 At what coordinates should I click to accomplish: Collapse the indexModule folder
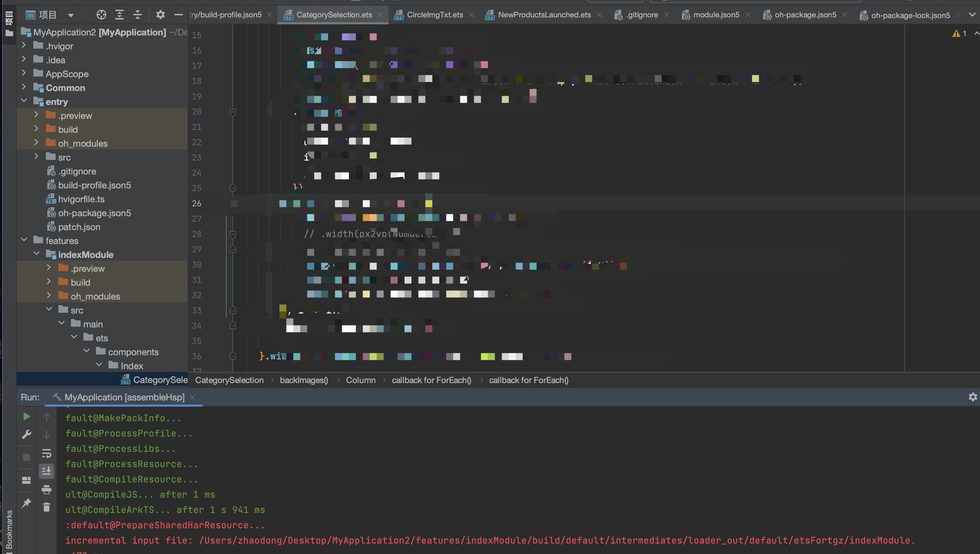click(36, 254)
